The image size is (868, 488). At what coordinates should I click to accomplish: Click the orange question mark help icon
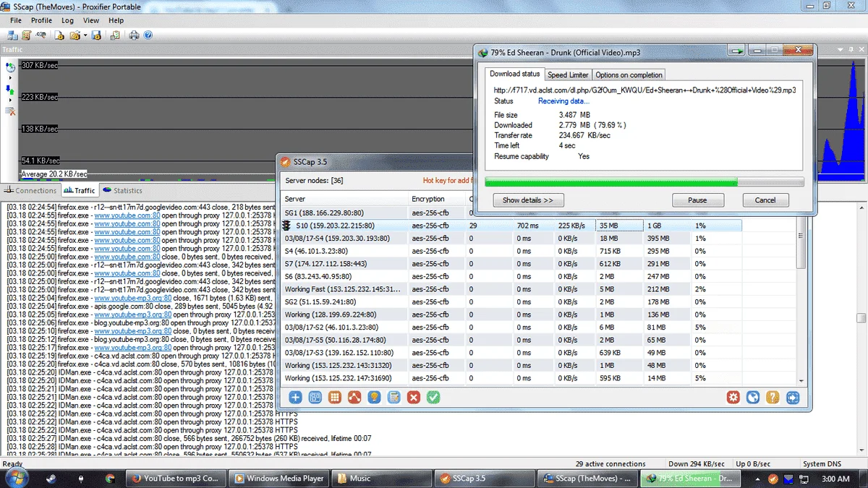[x=773, y=397]
